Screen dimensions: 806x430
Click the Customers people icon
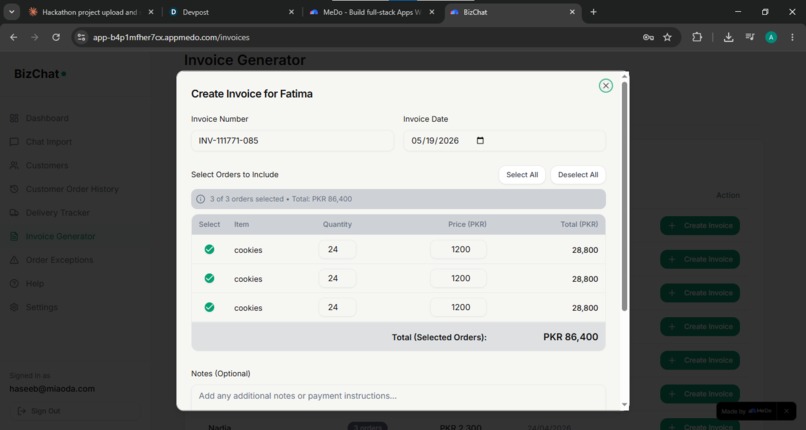pos(14,165)
